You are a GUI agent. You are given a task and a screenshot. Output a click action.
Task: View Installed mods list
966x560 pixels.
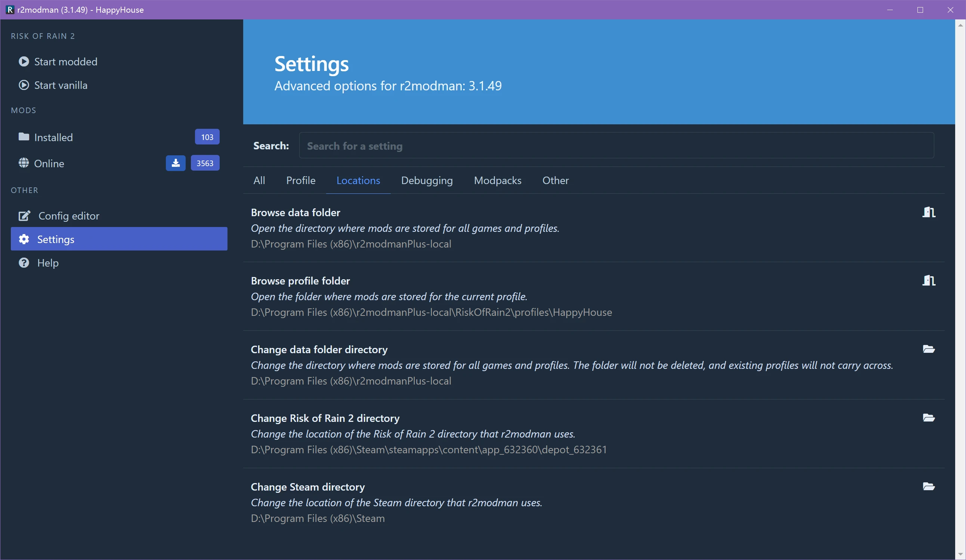[x=54, y=137]
